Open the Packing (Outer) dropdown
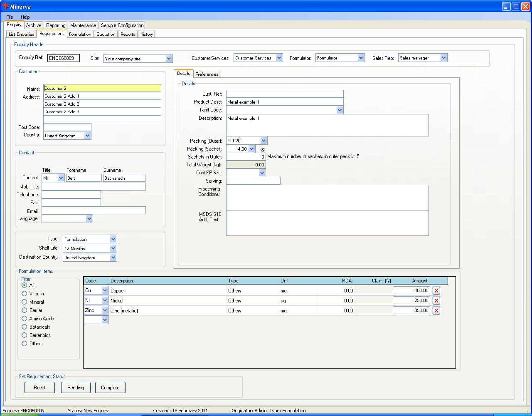Image resolution: width=532 pixels, height=416 pixels. click(264, 141)
